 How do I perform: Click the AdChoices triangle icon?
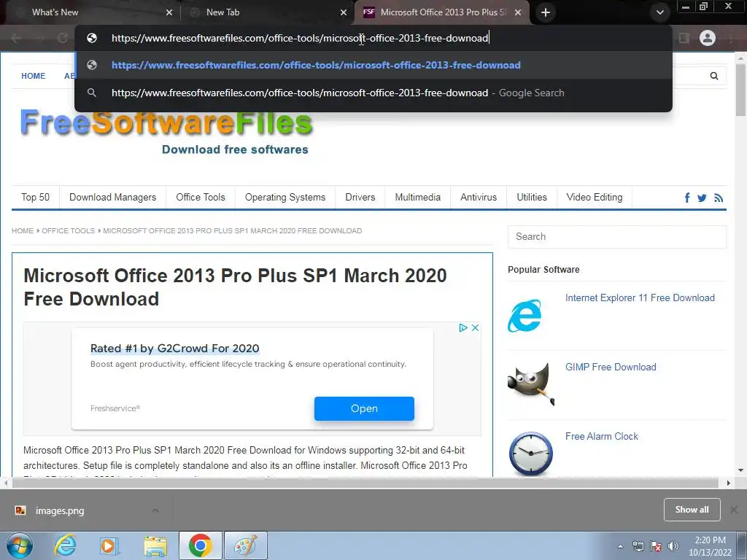463,327
